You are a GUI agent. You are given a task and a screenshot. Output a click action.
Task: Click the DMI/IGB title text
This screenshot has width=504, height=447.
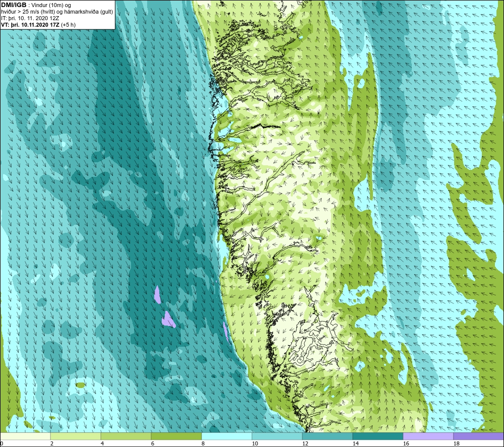pyautogui.click(x=14, y=5)
